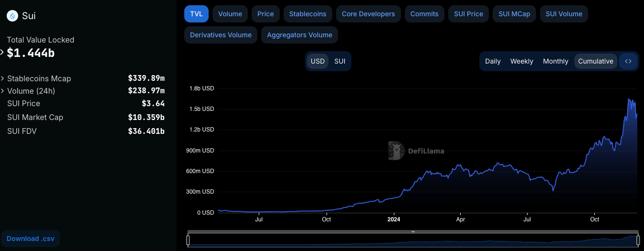Toggle the Volume chart series
644x251 pixels.
(x=230, y=14)
